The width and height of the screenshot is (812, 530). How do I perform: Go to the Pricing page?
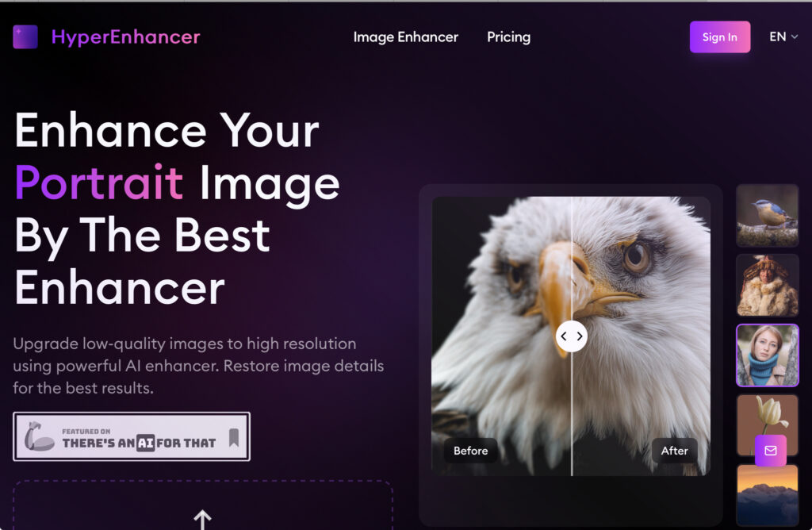pos(508,36)
